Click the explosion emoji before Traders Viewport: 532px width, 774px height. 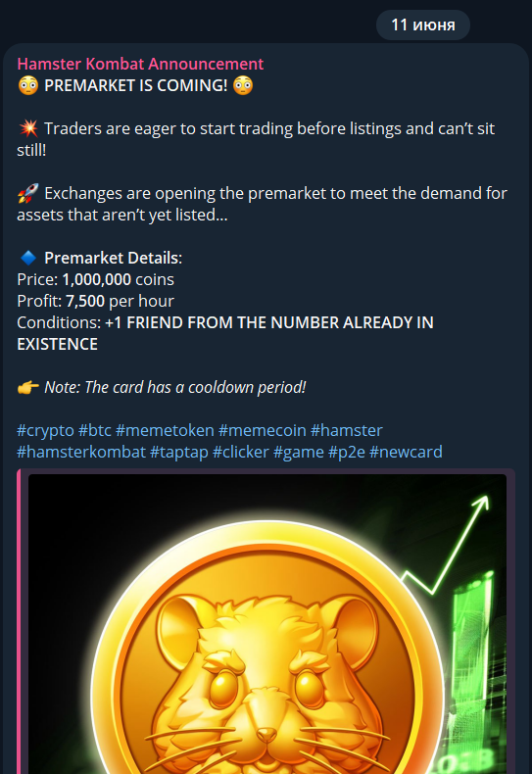point(28,128)
